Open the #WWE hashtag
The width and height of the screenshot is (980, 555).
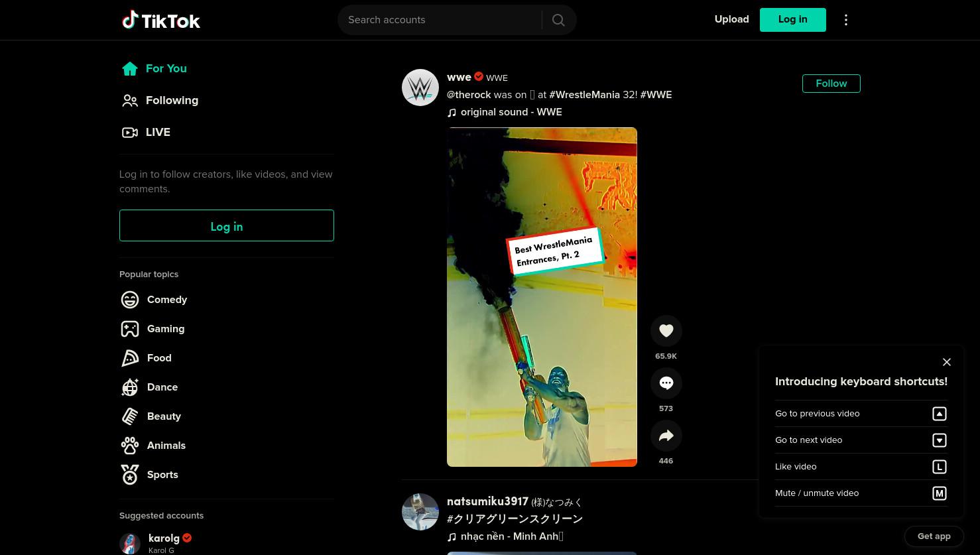coord(656,95)
